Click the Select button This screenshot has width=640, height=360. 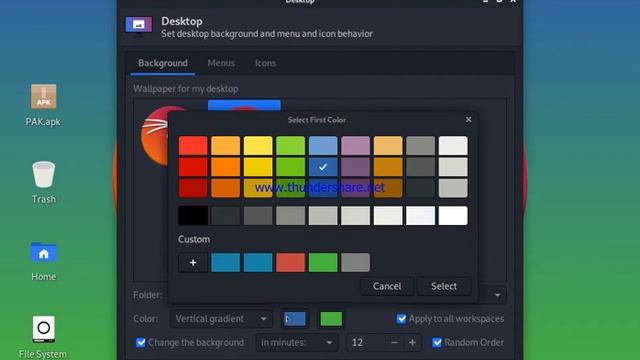tap(444, 286)
